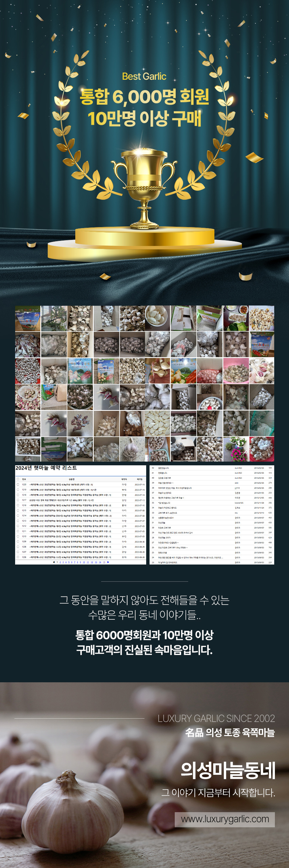This screenshot has height=868, width=289.
Task: Select the checkbox for reservation 1206
Action: 18,557
